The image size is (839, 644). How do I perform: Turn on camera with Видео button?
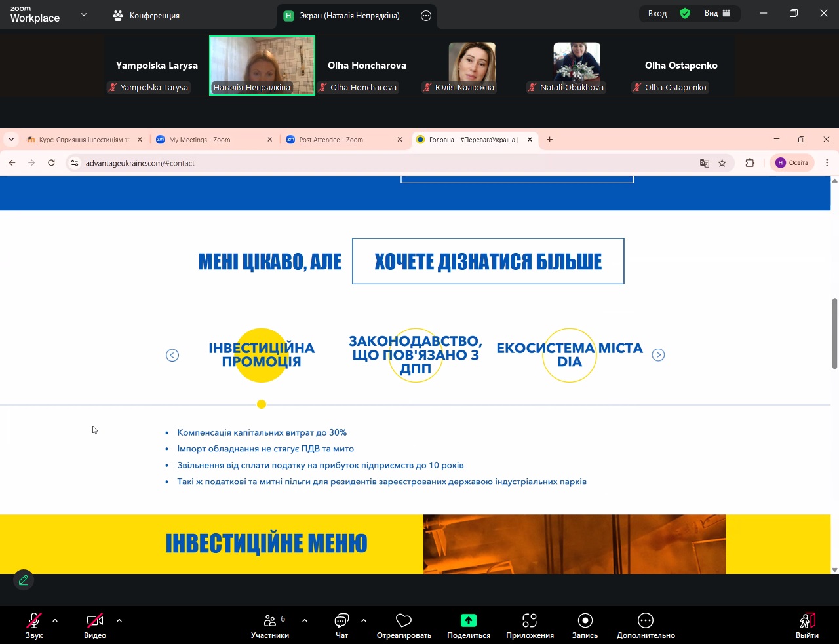point(95,620)
